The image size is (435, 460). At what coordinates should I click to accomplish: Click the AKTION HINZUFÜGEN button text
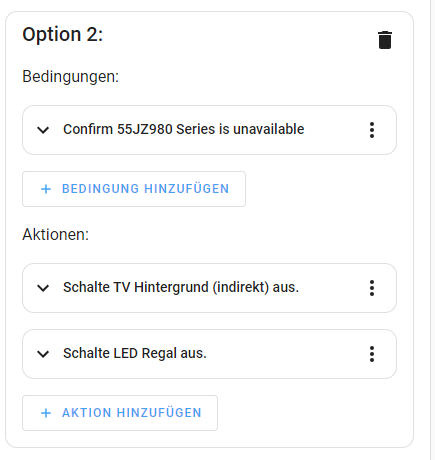coord(132,413)
